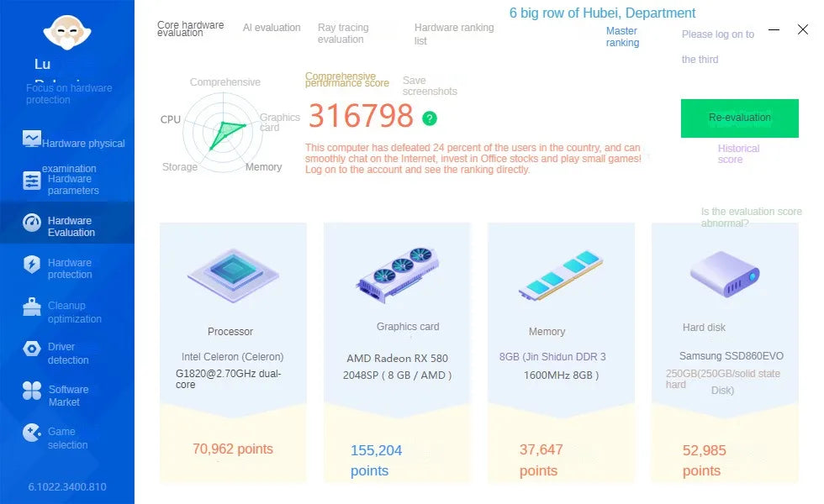This screenshot has width=824, height=504.
Task: Open Driver detection icon
Action: pyautogui.click(x=32, y=349)
